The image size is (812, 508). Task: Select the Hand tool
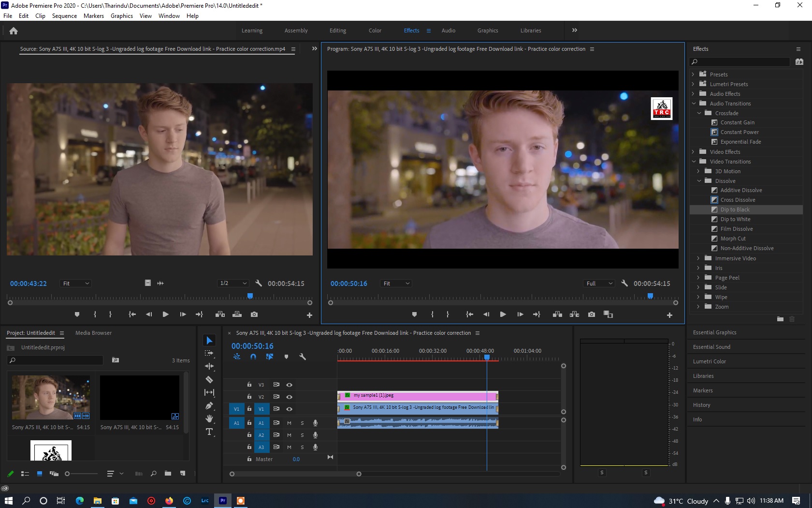(209, 418)
